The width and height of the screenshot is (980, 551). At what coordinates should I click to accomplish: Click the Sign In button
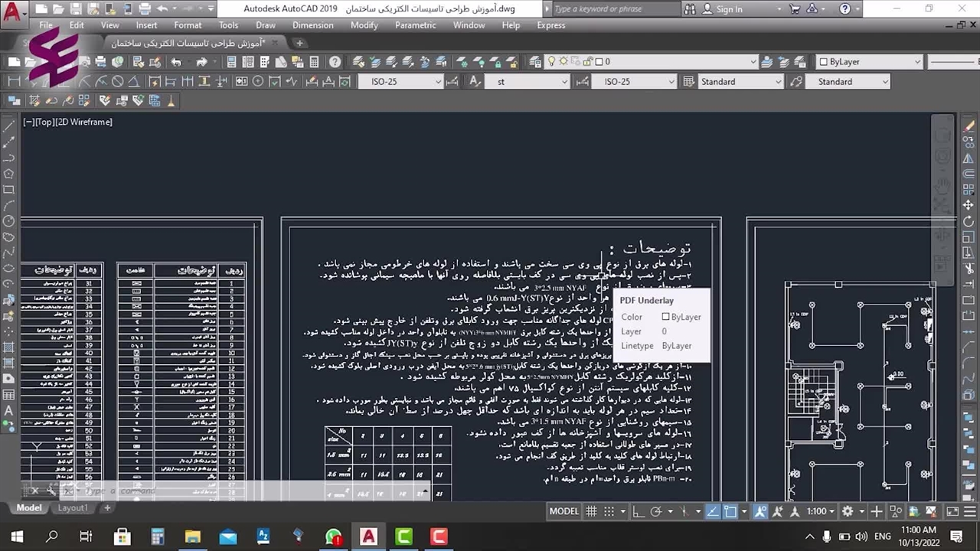[728, 9]
